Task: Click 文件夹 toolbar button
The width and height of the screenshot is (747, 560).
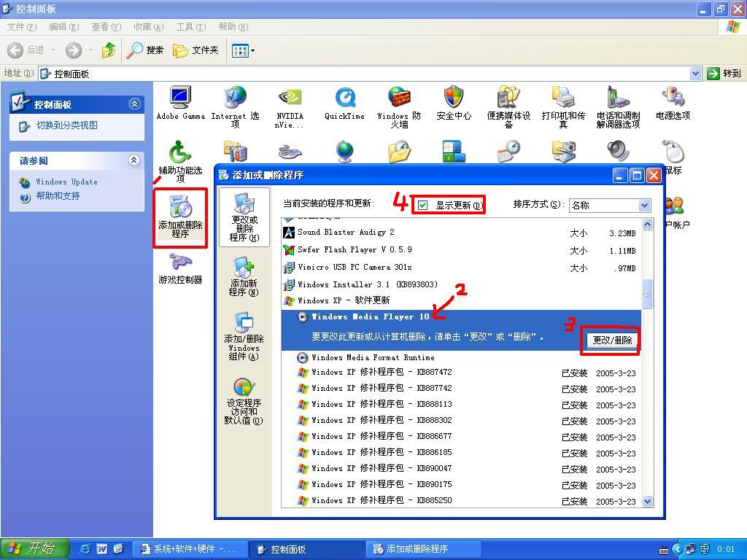Action: 196,50
